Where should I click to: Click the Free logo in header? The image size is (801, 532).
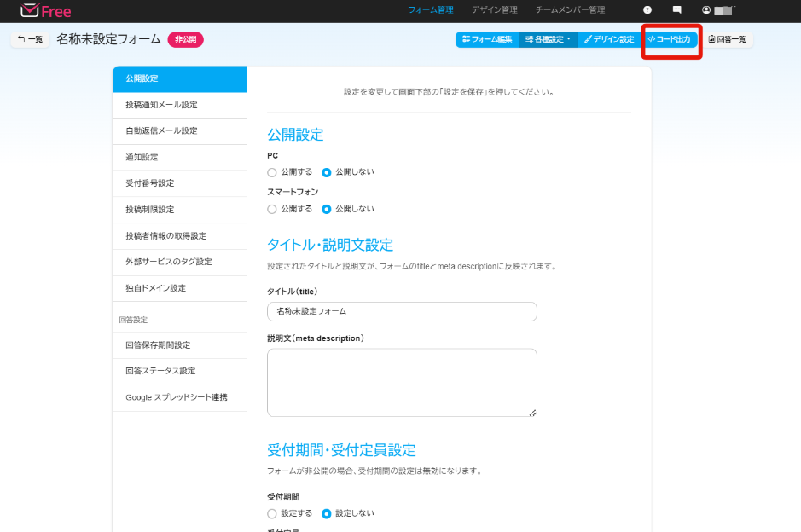click(x=46, y=11)
